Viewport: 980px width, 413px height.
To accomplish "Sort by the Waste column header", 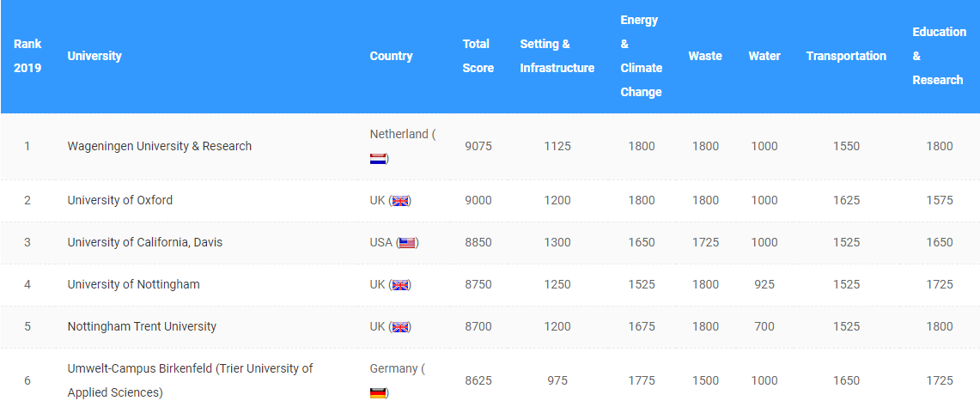I will tap(705, 56).
